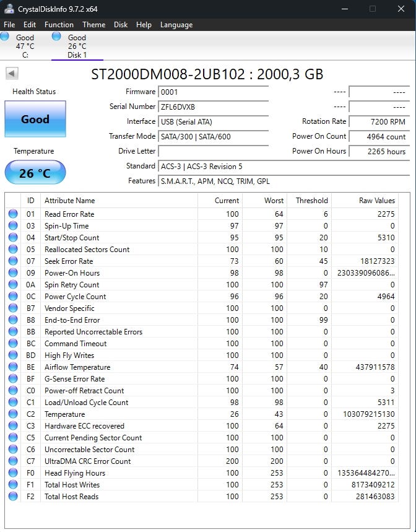Click the CrystalDiskInfo app icon in title bar
Image resolution: width=416 pixels, height=532 pixels.
(x=9, y=9)
